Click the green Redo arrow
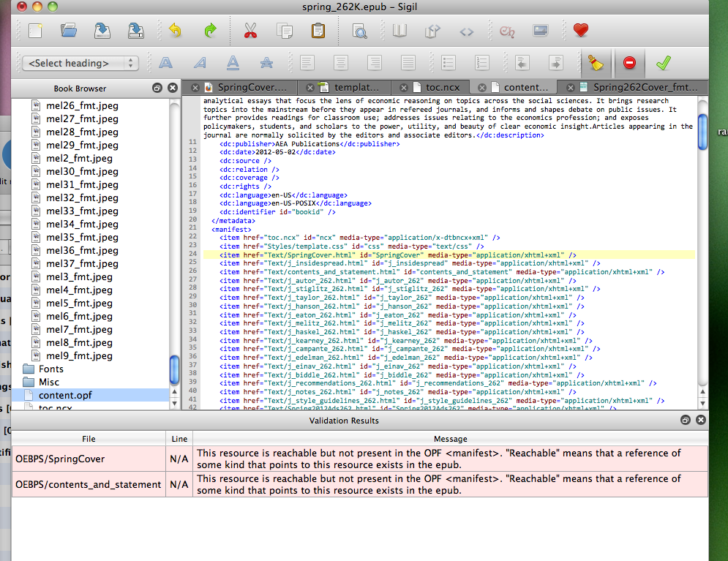The width and height of the screenshot is (728, 561). tap(210, 31)
